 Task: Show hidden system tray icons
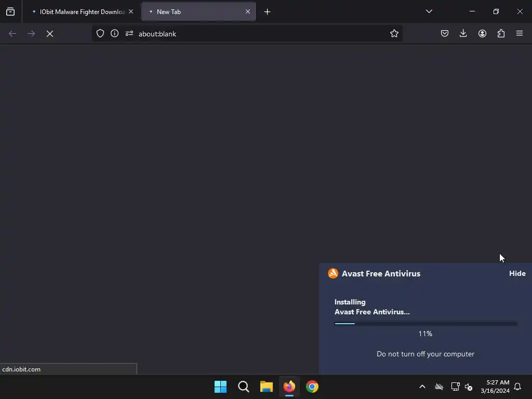[x=422, y=387]
